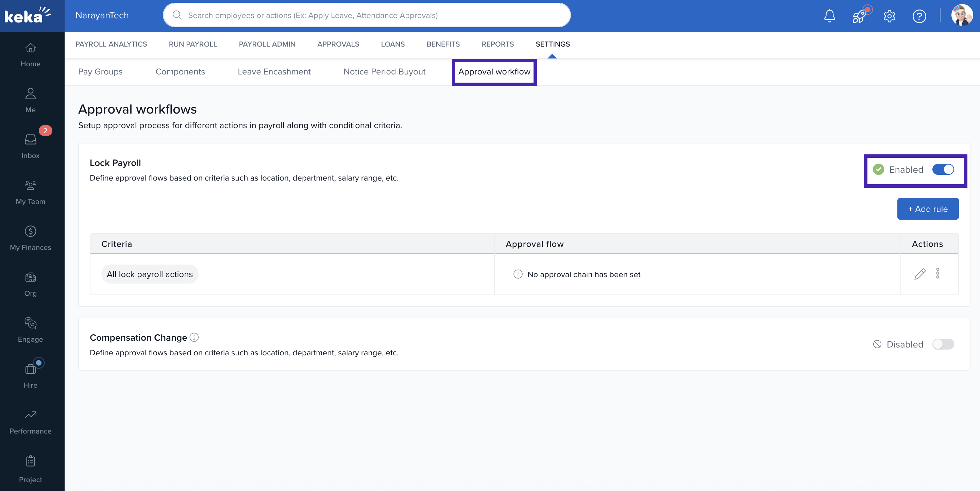Open the user profile avatar menu
Screen dimensions: 980x491
962,16
